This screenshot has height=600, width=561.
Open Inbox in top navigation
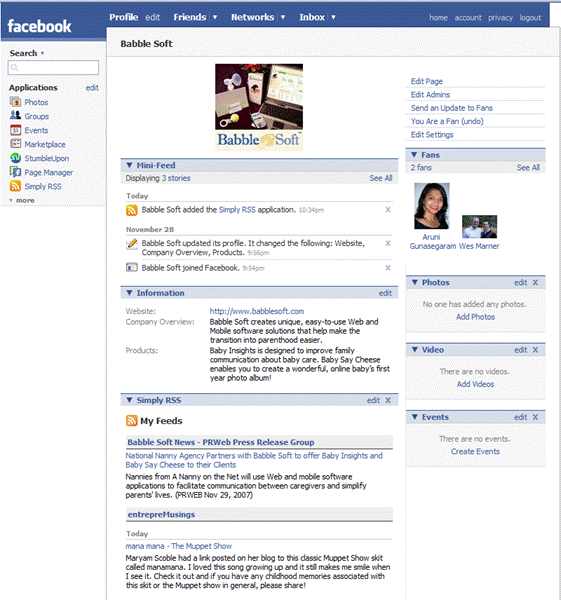pyautogui.click(x=312, y=17)
